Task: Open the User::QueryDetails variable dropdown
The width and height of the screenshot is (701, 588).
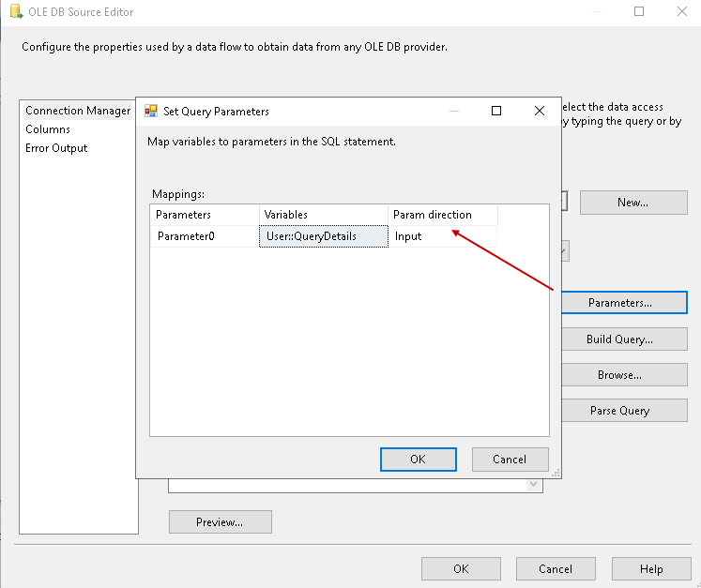Action: [x=324, y=236]
